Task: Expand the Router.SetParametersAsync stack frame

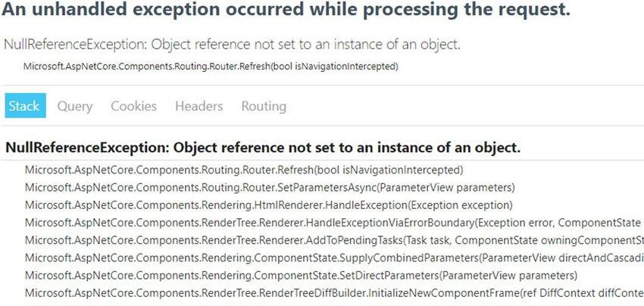Action: pos(270,188)
